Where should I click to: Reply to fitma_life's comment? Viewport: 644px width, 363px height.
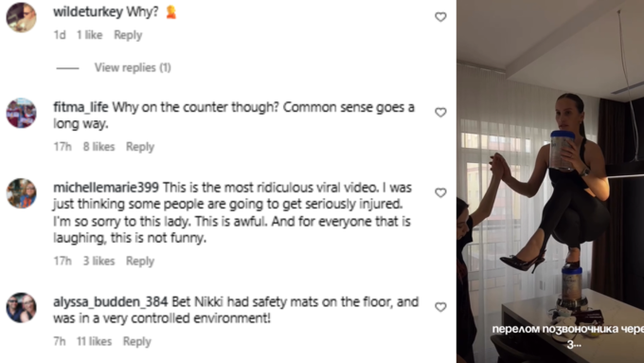point(140,147)
